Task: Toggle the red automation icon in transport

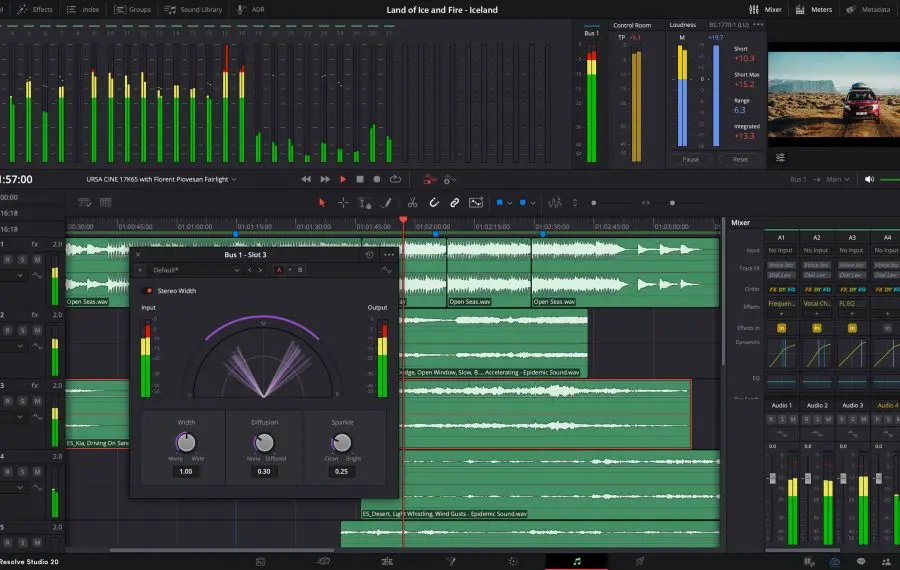Action: click(430, 180)
